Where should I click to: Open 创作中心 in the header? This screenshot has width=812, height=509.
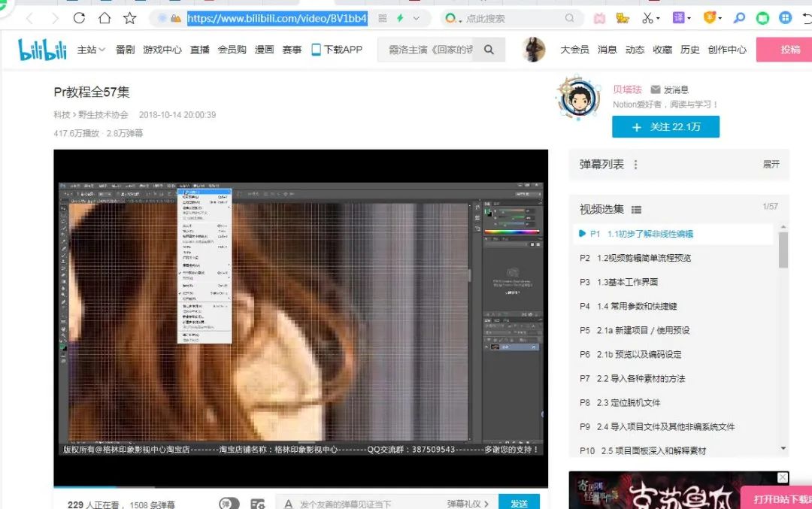[727, 50]
